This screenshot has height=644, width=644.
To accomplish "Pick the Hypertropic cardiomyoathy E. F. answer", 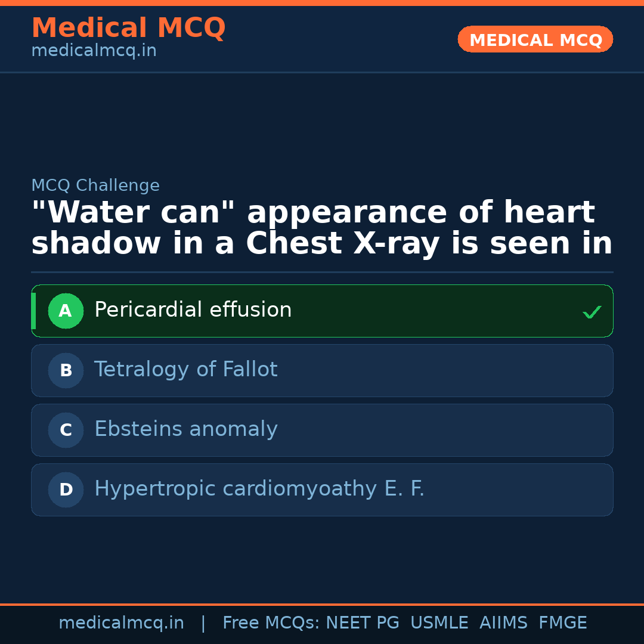I will 259,489.
